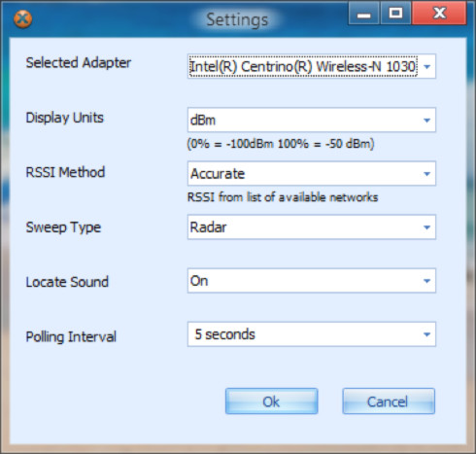This screenshot has height=454, width=476.
Task: Open the RSSI Method dropdown arrow
Action: pos(426,174)
